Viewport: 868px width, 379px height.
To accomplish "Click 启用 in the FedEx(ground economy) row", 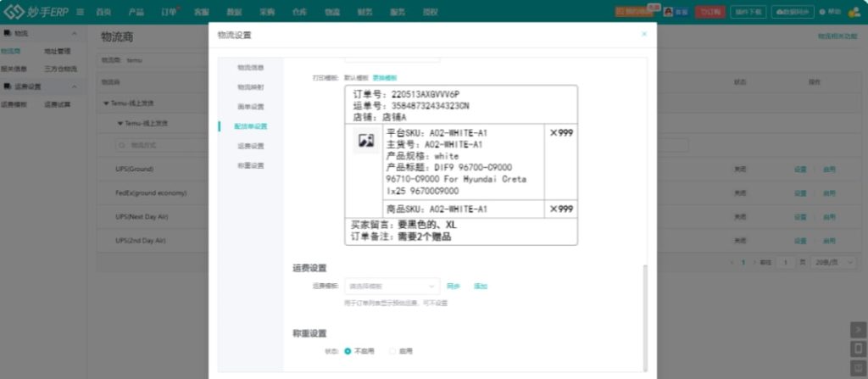I will coord(829,193).
